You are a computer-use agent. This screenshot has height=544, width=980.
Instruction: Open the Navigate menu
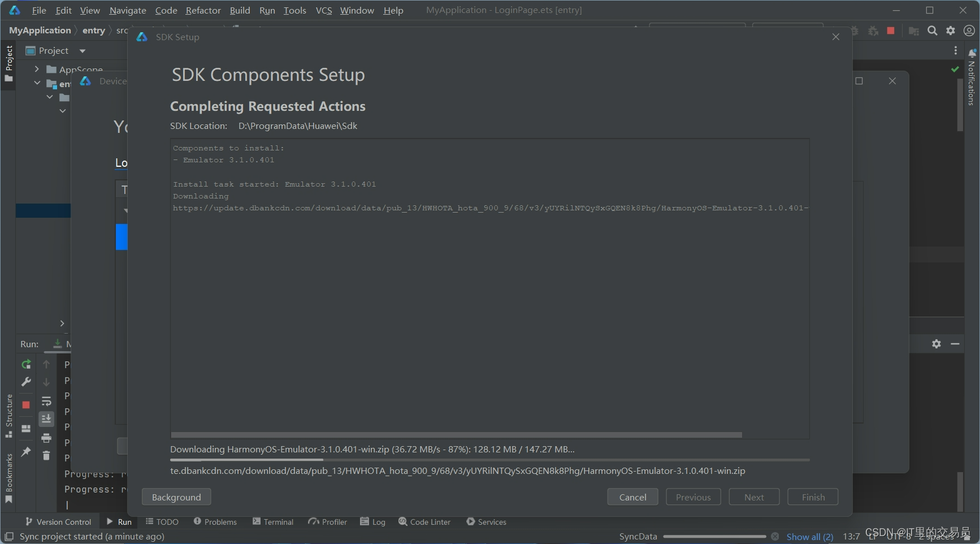[x=128, y=10]
